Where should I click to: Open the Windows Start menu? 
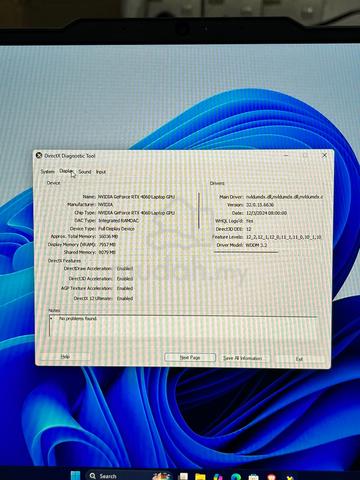[75, 476]
